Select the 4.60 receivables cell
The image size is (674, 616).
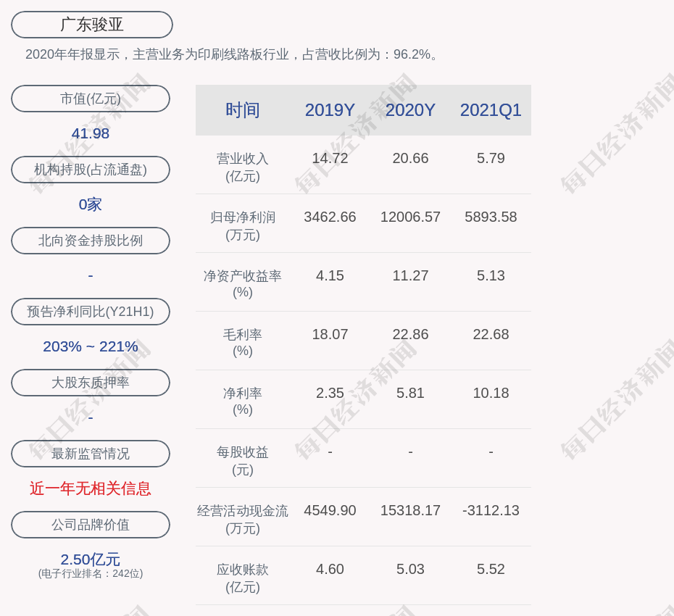330,569
